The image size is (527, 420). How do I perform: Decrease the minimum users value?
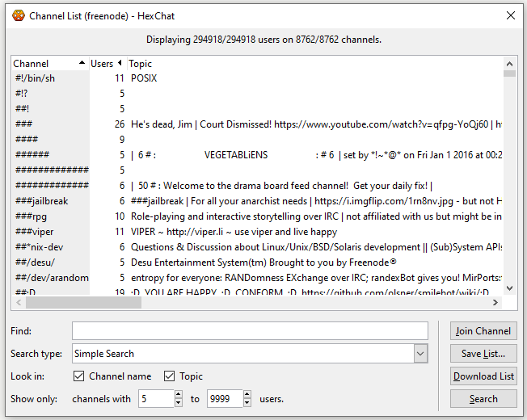click(179, 403)
